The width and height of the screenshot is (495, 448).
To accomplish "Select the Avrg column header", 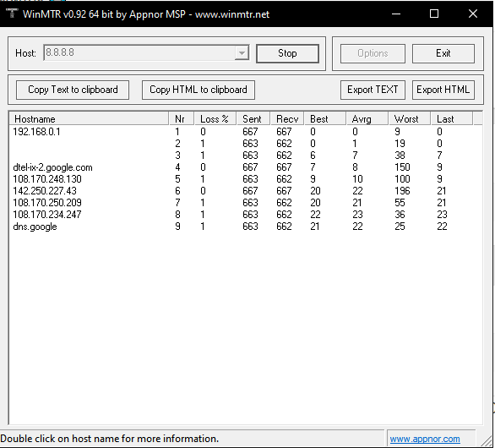I will click(x=367, y=119).
